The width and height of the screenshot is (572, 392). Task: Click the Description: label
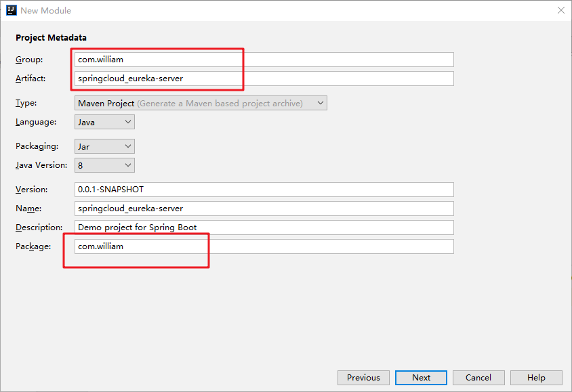[x=39, y=227]
